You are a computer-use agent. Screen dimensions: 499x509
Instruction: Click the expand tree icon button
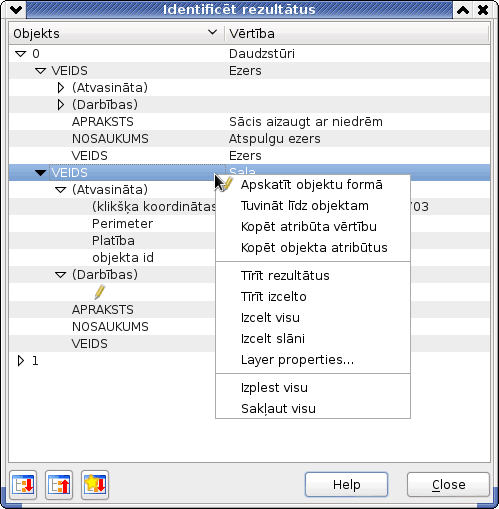[23, 485]
